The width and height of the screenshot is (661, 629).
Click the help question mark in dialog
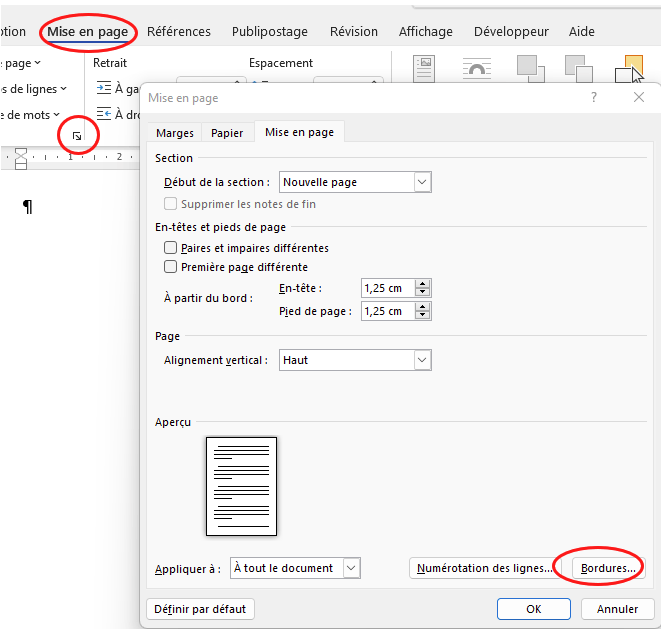point(594,97)
